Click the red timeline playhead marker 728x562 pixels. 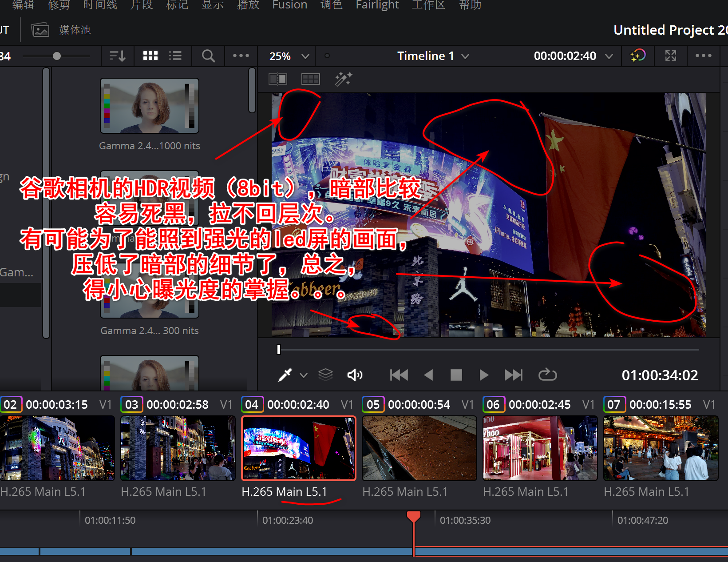pos(414,517)
